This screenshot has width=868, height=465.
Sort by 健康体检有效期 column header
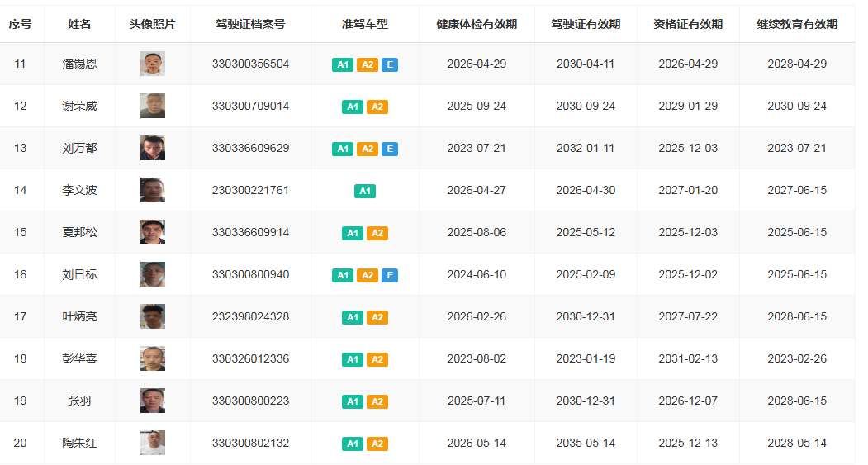tap(477, 24)
